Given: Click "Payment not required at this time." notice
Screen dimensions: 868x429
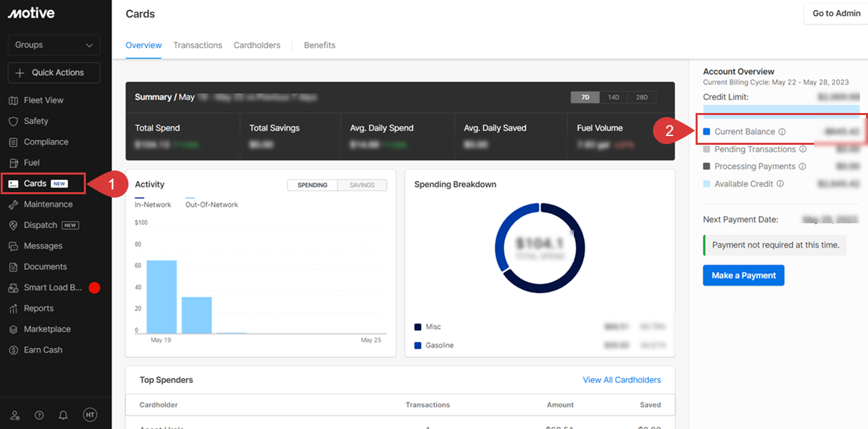Looking at the screenshot, I should (x=775, y=245).
